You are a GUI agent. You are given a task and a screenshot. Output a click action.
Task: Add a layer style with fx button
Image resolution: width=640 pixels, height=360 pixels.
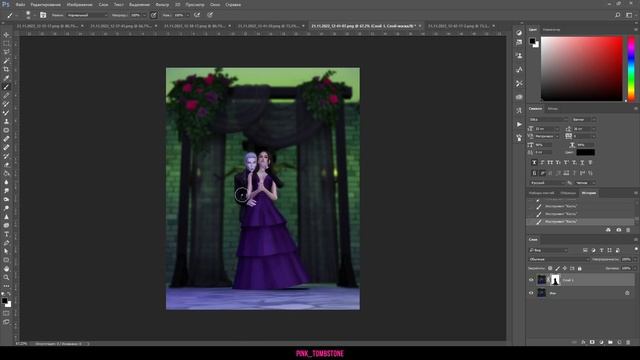pos(583,342)
